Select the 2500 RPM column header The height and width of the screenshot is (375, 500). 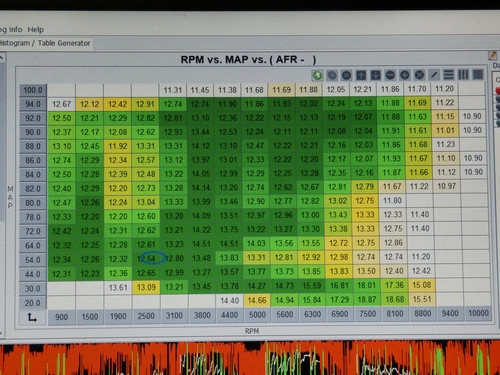[x=146, y=316]
